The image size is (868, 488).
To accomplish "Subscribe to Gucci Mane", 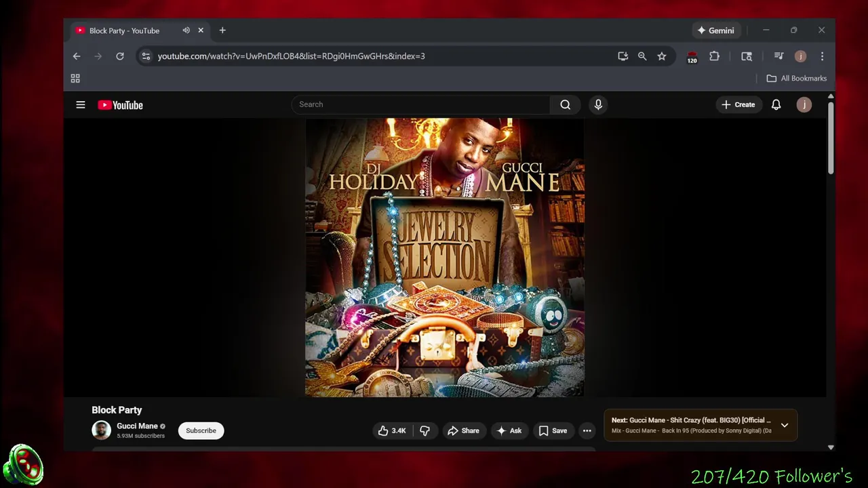I will tap(201, 430).
